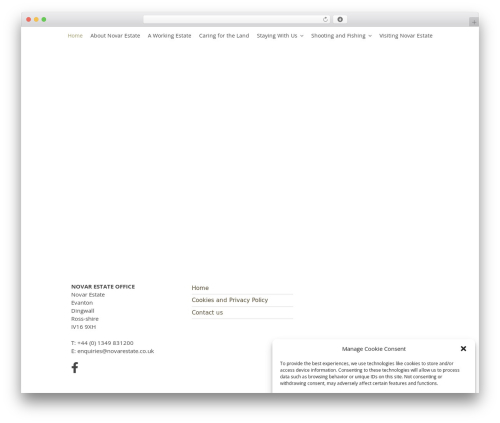Open Caring for the Land page
Image resolution: width=500 pixels, height=423 pixels.
[224, 36]
